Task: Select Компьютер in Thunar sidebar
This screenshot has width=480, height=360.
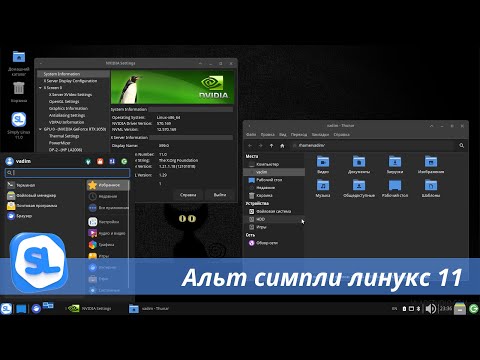Action: click(x=274, y=164)
